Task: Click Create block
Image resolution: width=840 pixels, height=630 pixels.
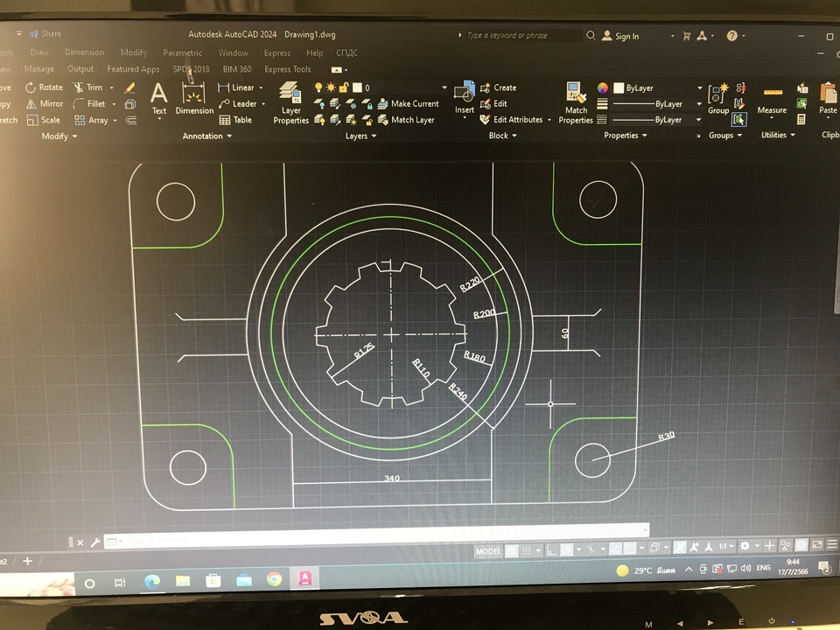Action: point(498,87)
